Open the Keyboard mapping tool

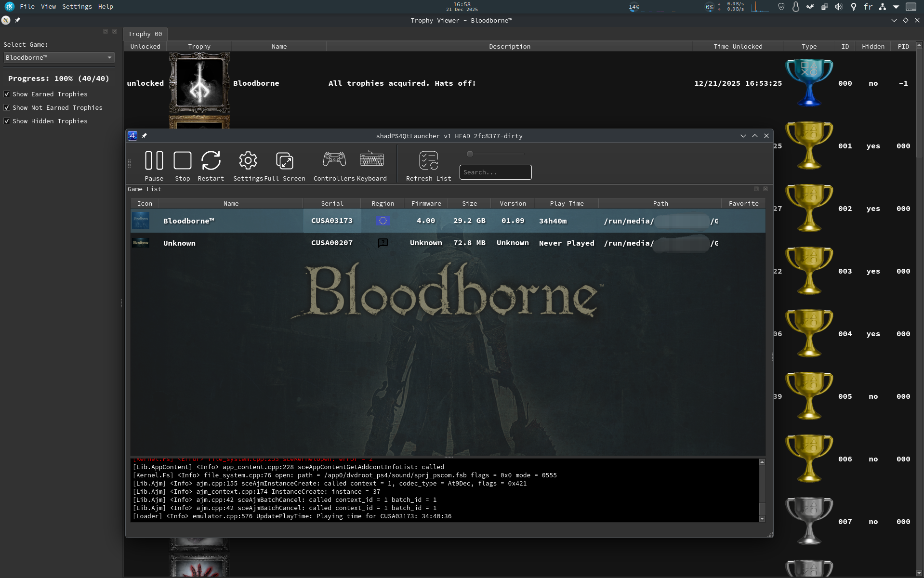pyautogui.click(x=371, y=166)
